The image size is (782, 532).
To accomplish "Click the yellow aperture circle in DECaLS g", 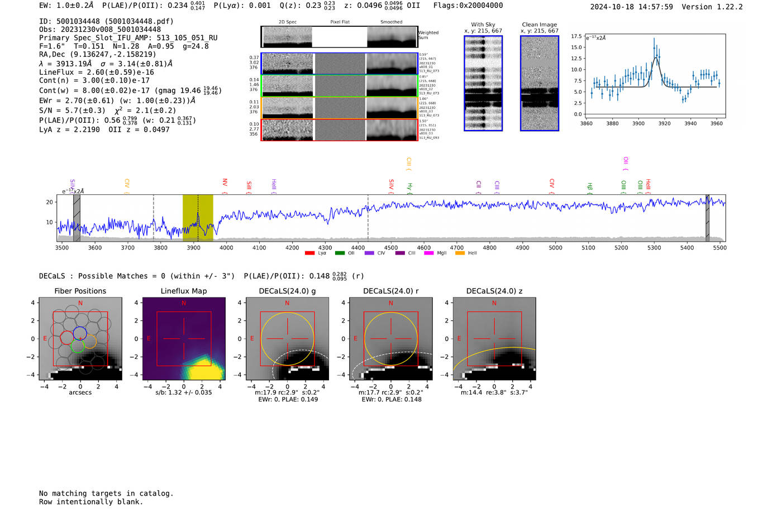I will tap(287, 339).
